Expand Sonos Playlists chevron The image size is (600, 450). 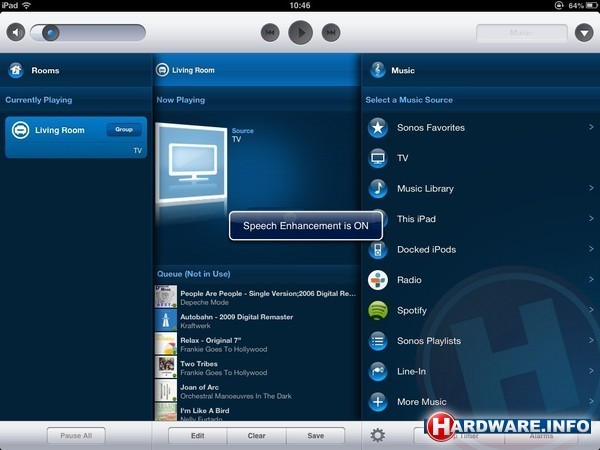[x=591, y=340]
